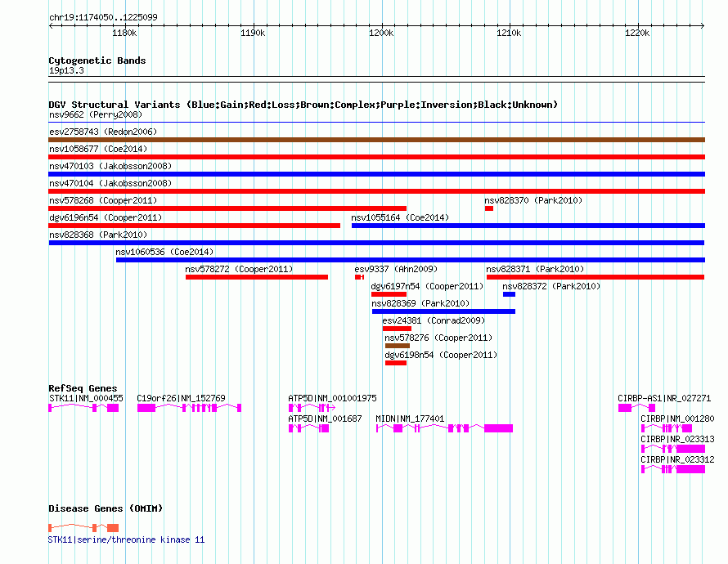Click the Cytogenetic Bands track title
Image resolution: width=728 pixels, height=564 pixels.
coord(97,60)
